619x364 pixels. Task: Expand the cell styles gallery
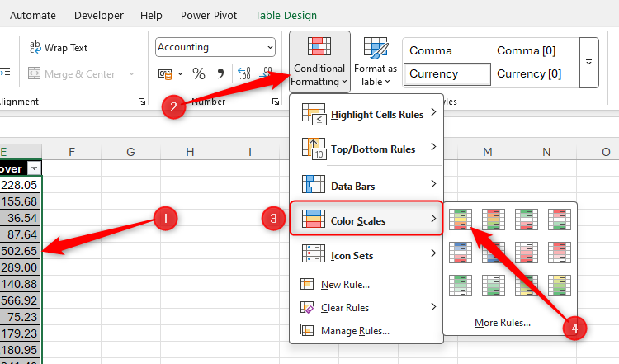click(x=589, y=62)
